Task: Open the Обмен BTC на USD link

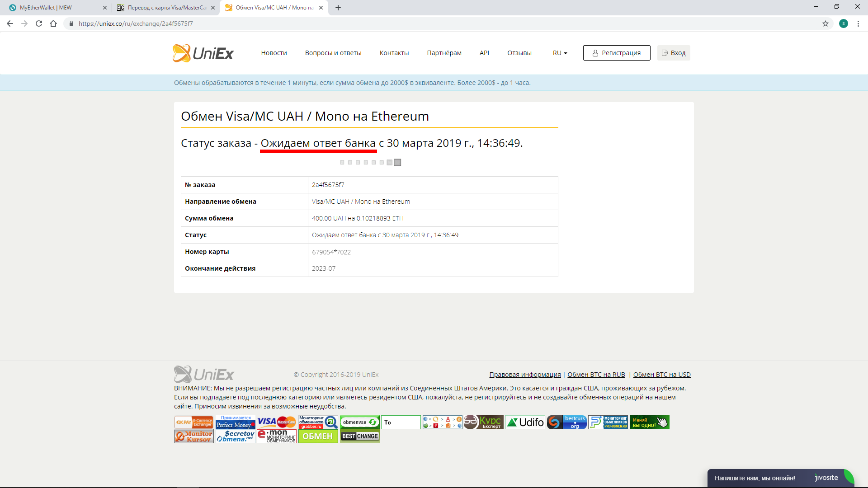Action: [662, 375]
